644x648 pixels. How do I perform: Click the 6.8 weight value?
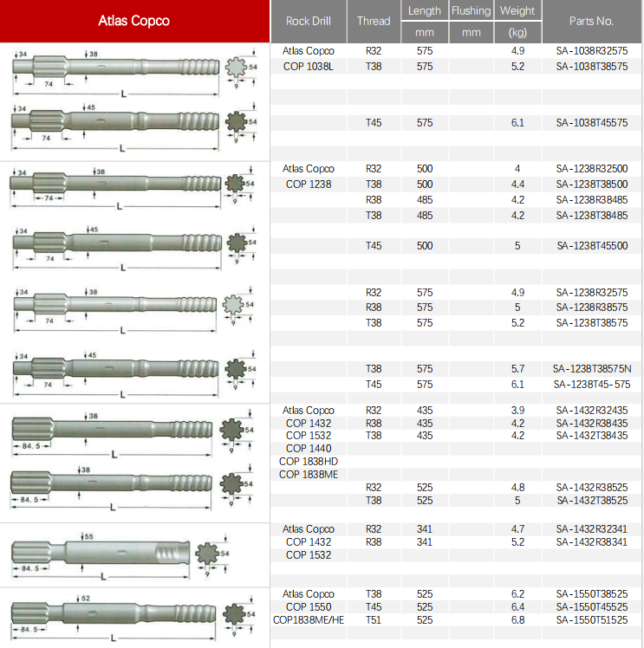tap(517, 620)
